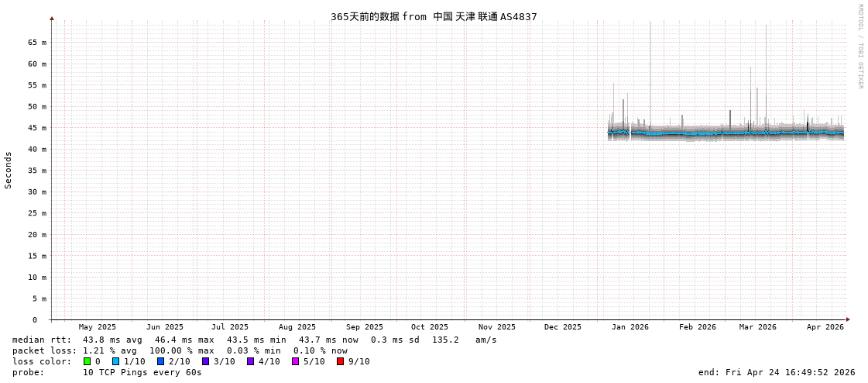The height and width of the screenshot is (383, 868).
Task: Click the purple 3/10 loss swatch
Action: [206, 361]
